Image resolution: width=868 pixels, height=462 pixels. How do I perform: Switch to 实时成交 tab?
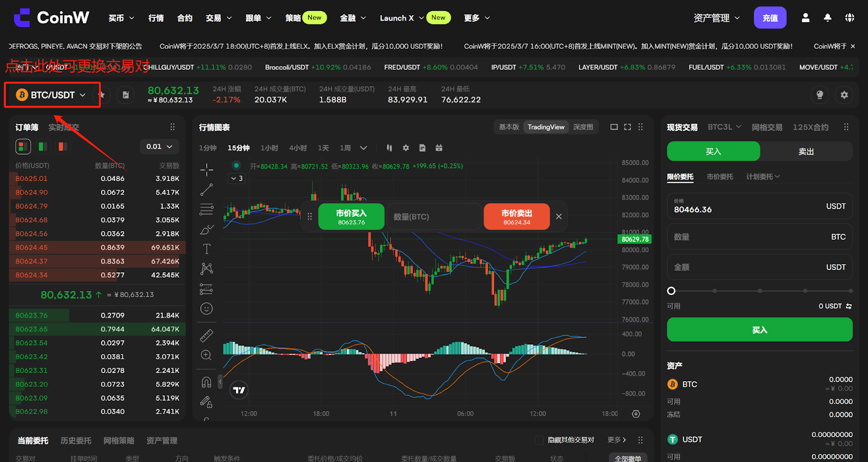pos(63,127)
